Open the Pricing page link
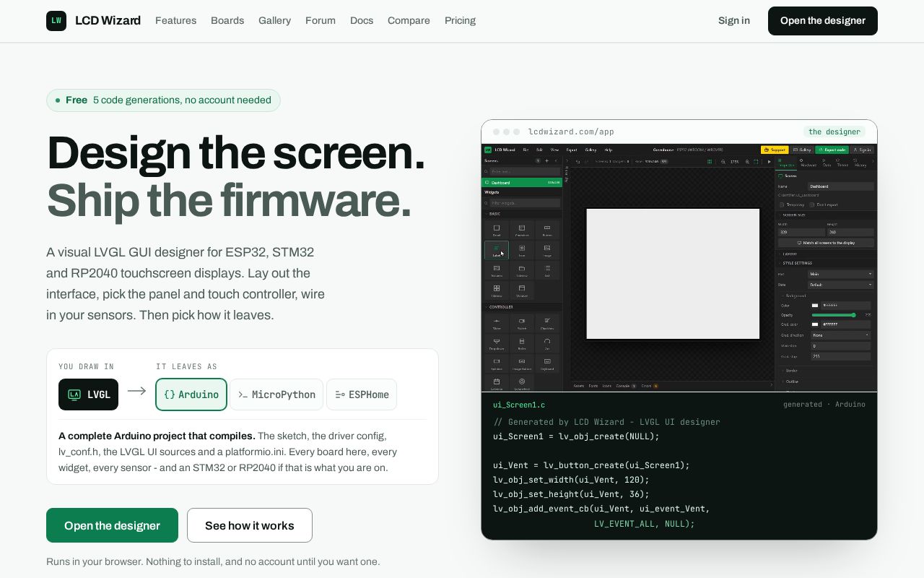The image size is (924, 578). click(460, 20)
